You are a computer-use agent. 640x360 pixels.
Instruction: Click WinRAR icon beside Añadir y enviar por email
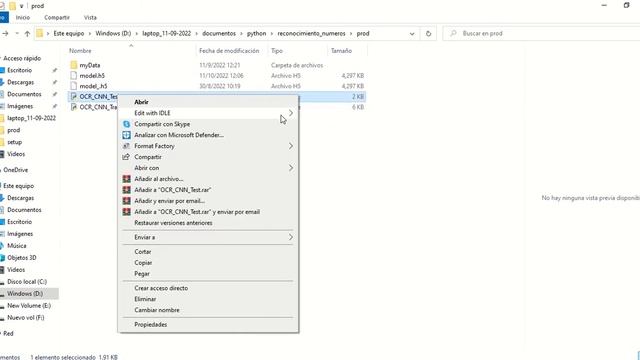click(127, 201)
